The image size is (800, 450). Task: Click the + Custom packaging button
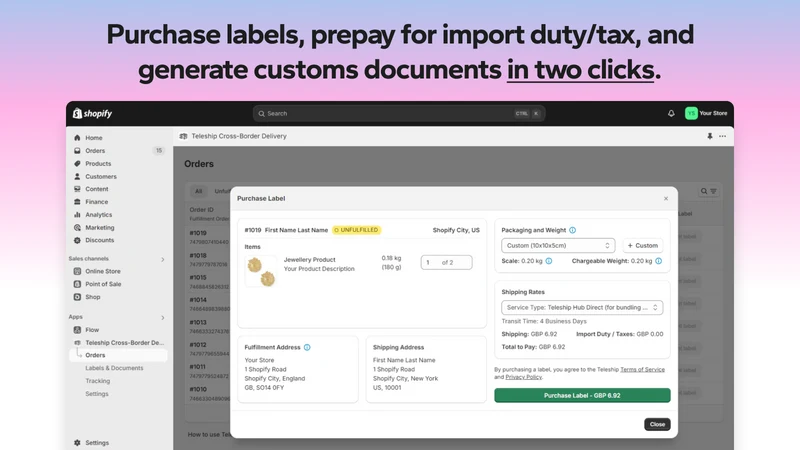[x=643, y=245]
